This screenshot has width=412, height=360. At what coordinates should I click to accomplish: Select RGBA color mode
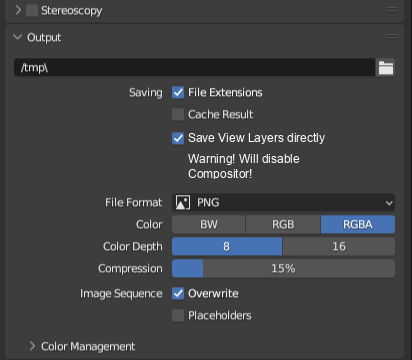[x=358, y=224]
